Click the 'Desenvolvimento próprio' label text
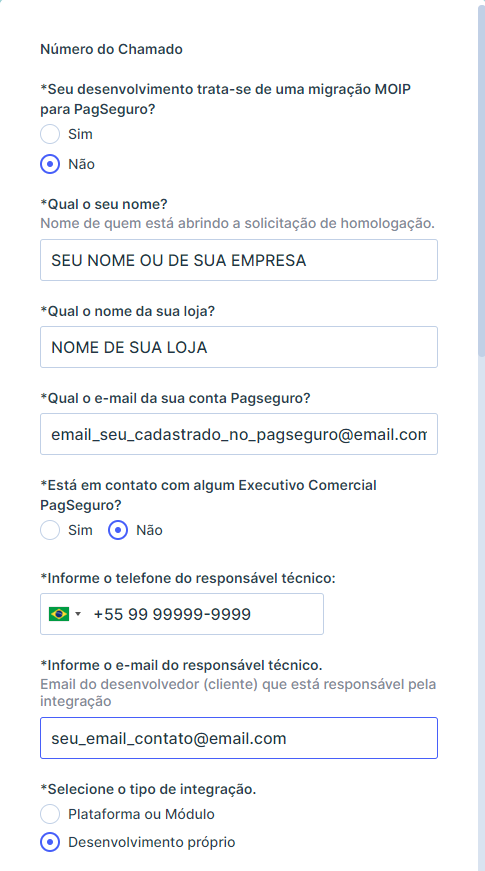 point(152,843)
